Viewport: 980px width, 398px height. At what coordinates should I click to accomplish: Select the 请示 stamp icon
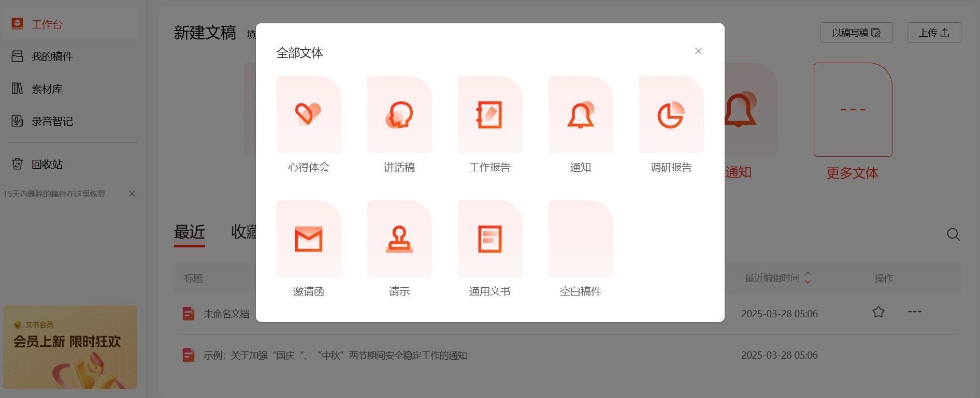tap(399, 239)
